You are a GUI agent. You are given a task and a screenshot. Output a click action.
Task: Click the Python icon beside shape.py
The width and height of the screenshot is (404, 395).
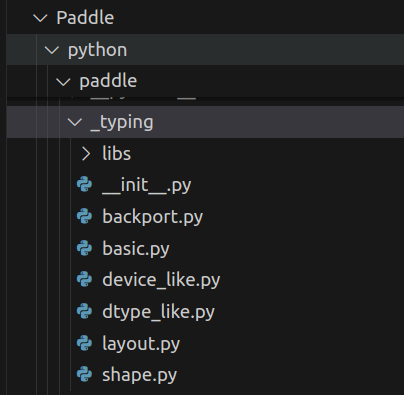(84, 374)
